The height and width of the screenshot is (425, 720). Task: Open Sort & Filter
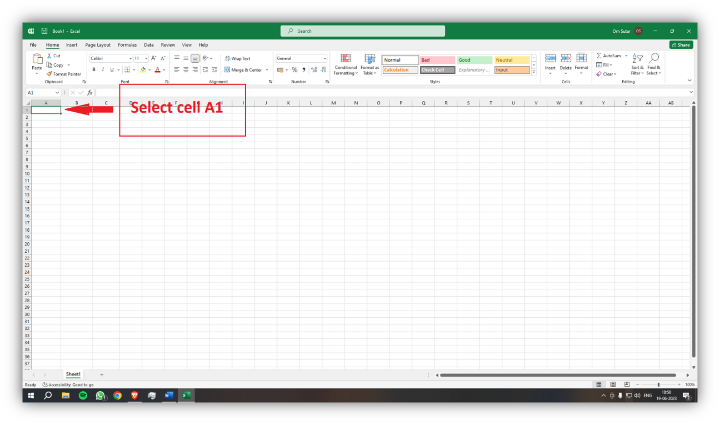(x=637, y=64)
